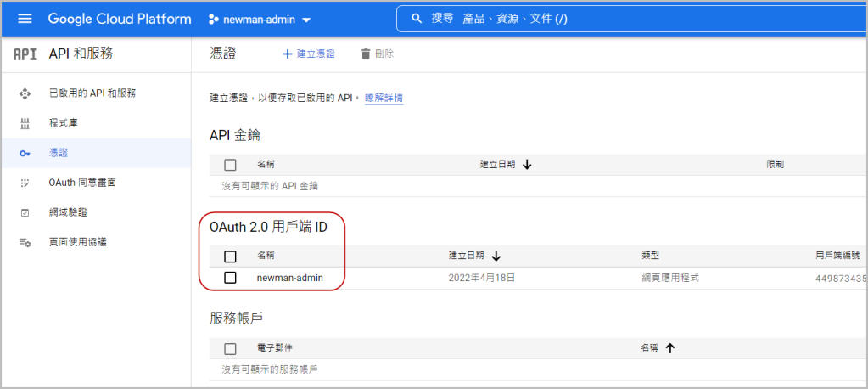
Task: Sort API 金鑰 table by 建立日期 arrow
Action: coord(527,165)
